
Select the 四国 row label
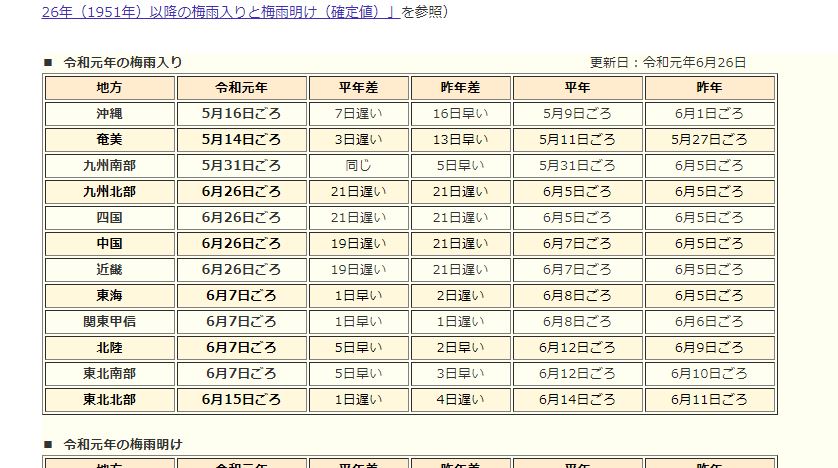(x=110, y=218)
